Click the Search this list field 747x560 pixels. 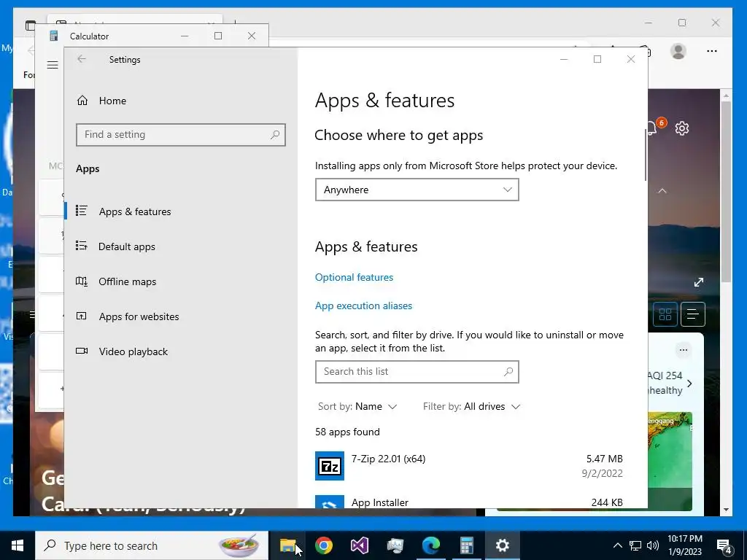click(x=417, y=371)
